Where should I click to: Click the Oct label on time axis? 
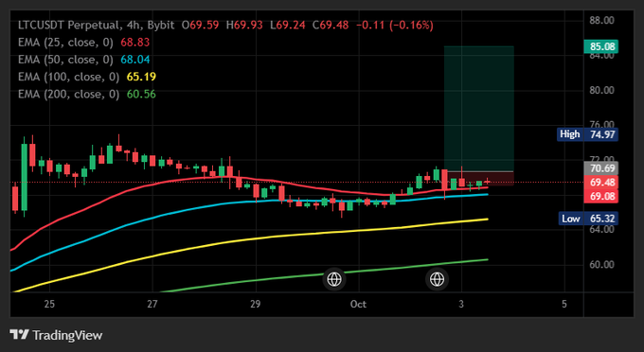[358, 304]
